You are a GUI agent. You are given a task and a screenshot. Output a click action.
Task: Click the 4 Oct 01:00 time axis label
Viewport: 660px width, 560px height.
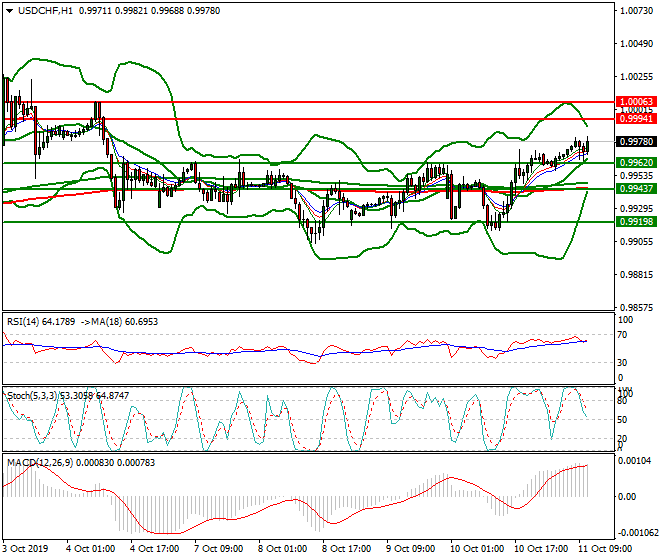90,549
